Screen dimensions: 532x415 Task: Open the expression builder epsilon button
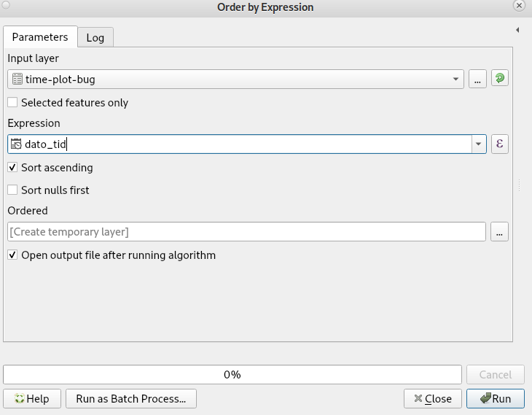(x=499, y=144)
